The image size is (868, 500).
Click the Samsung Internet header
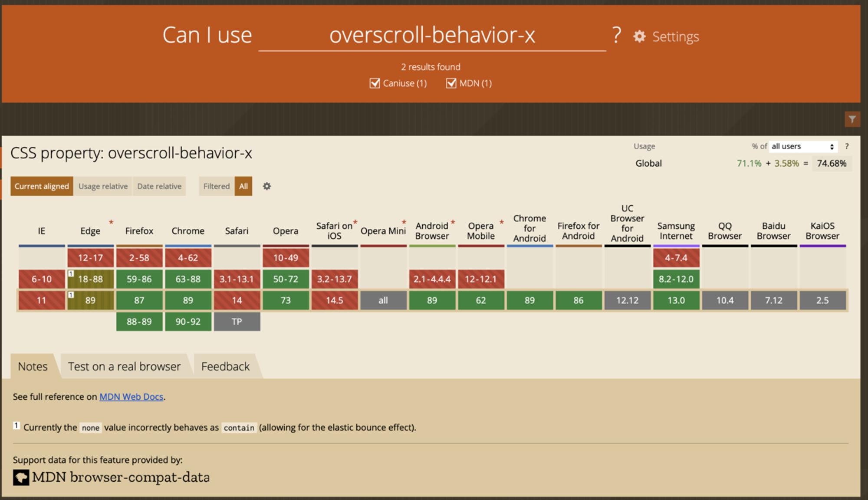676,231
